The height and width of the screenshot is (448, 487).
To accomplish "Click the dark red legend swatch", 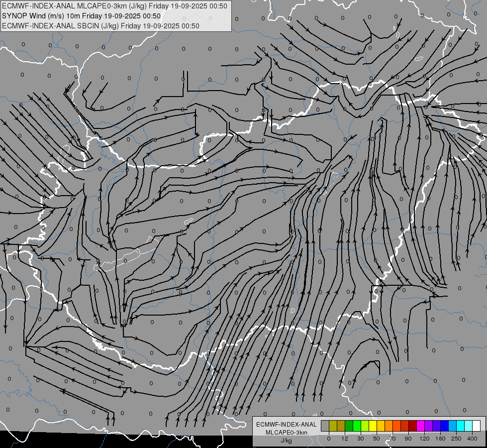I will [x=413, y=426].
